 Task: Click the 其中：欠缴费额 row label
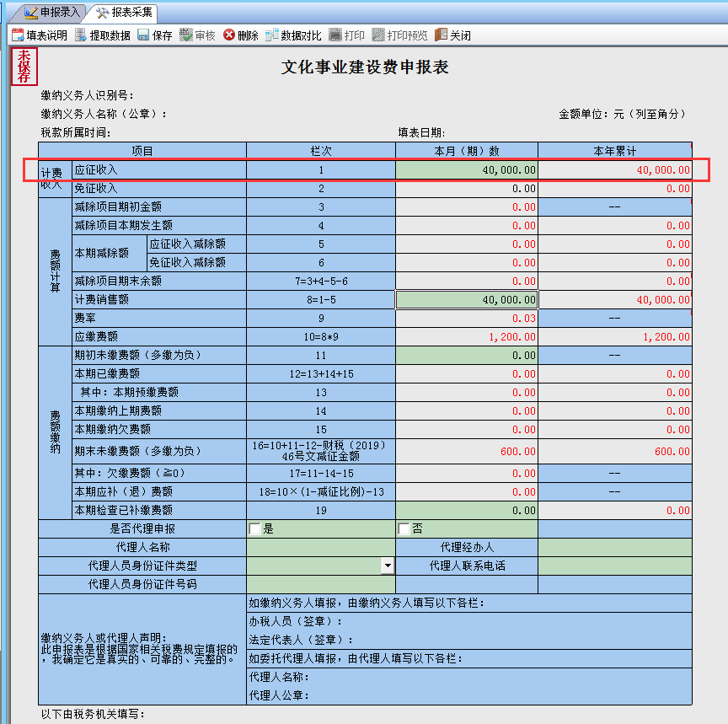coord(130,473)
